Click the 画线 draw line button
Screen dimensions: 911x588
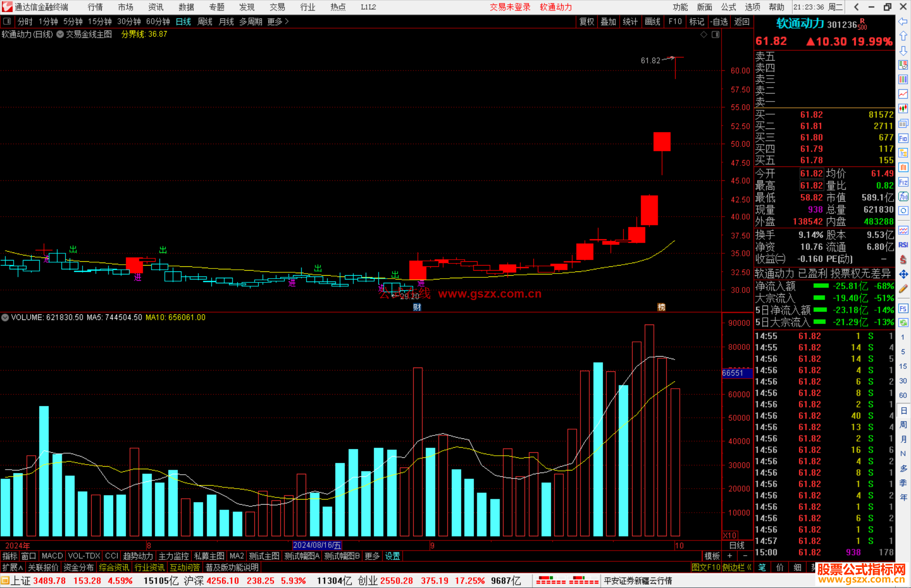[652, 21]
